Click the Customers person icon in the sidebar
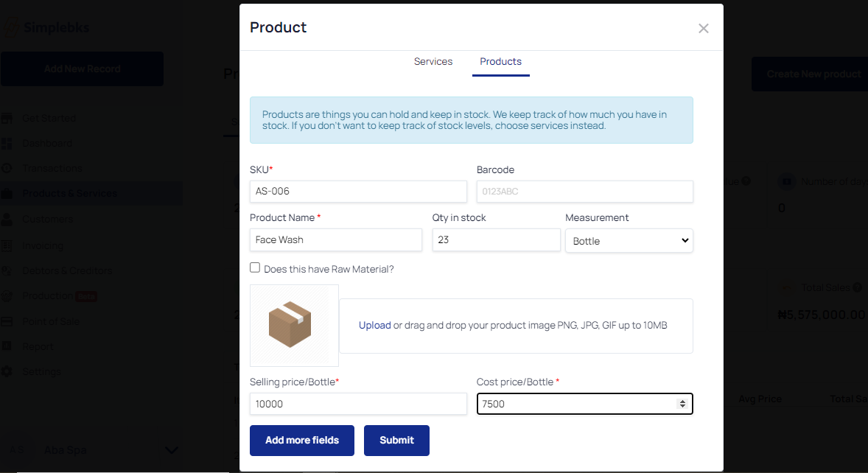Screen dimensions: 868x473 coord(7,220)
